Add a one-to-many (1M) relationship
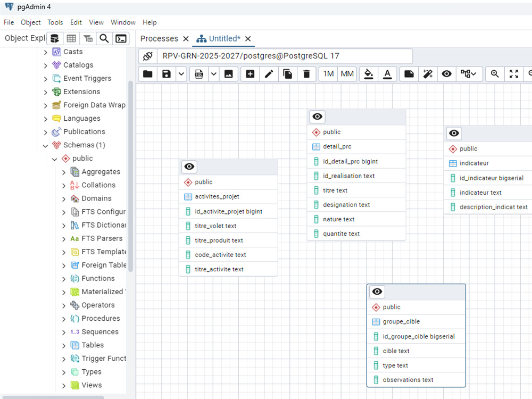This screenshot has width=532, height=399. 328,74
